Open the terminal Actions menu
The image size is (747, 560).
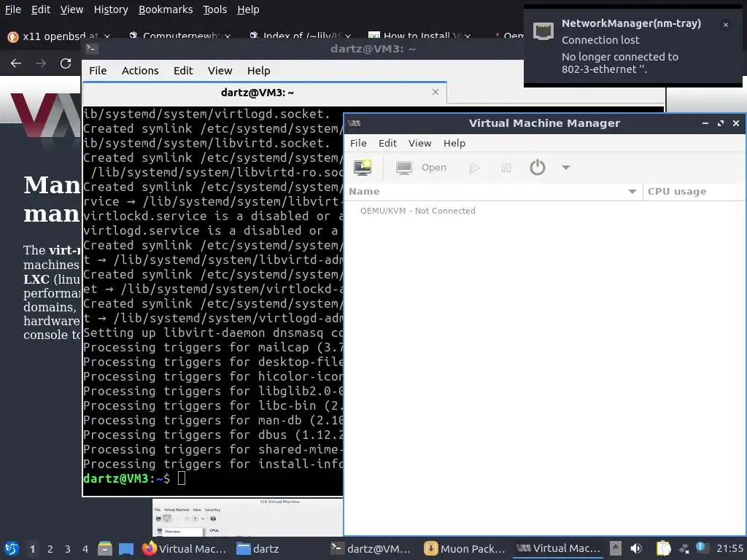coord(140,71)
